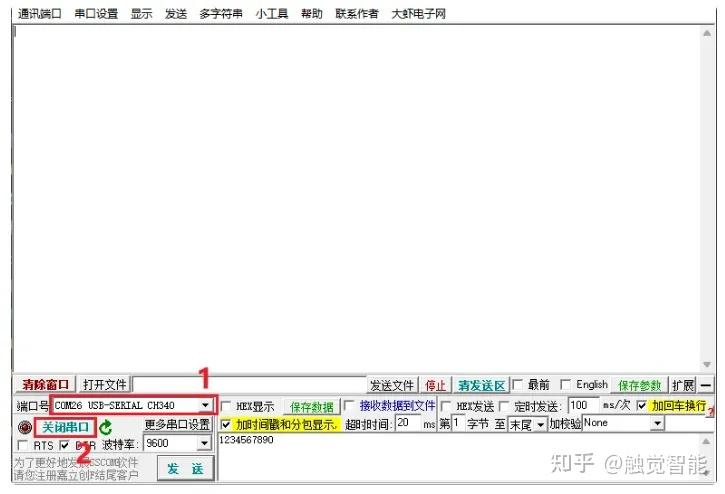The width and height of the screenshot is (725, 494).
Task: Click the 第 1 字节 start byte field
Action: click(458, 423)
